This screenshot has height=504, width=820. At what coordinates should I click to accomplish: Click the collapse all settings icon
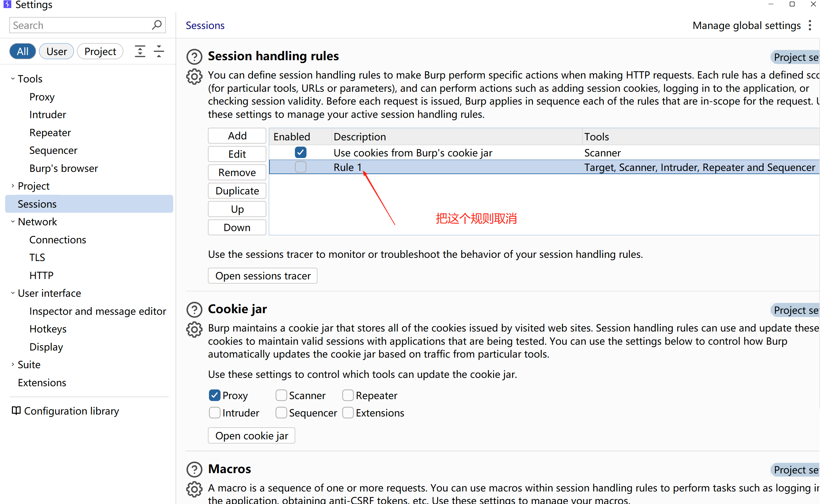tap(159, 51)
